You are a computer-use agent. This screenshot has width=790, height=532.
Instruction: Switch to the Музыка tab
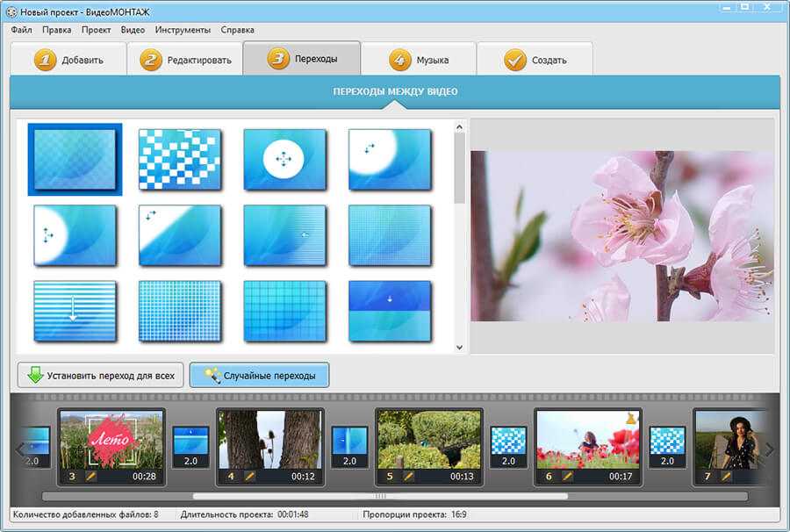420,61
